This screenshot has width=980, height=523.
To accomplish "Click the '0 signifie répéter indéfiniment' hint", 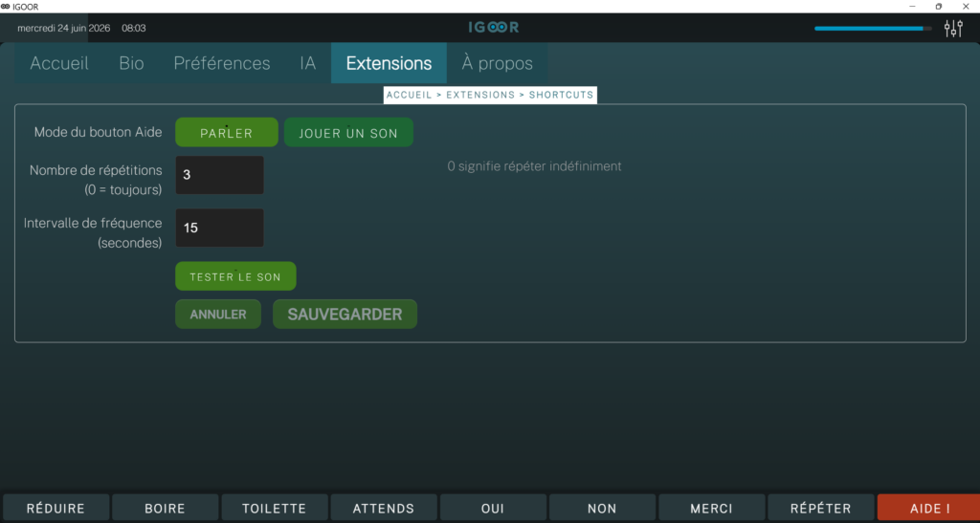I will [x=534, y=166].
